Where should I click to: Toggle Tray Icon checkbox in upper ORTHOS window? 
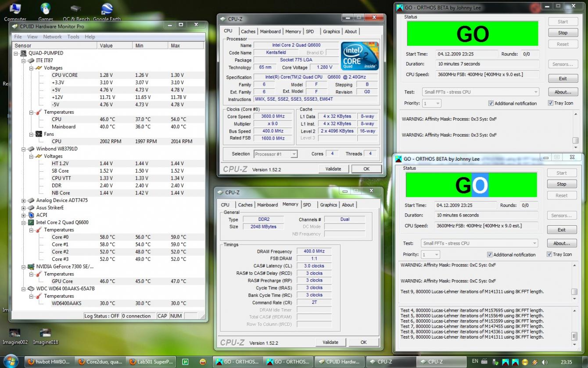point(551,103)
